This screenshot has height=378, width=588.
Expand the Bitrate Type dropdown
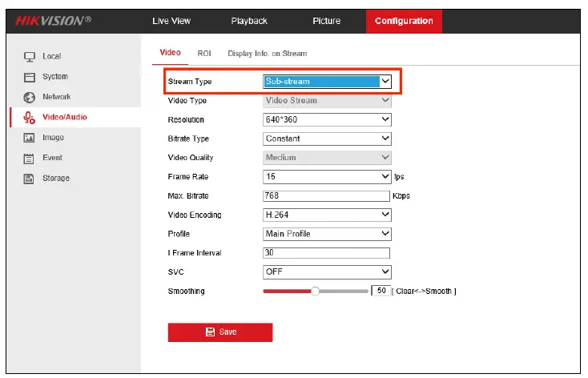[327, 139]
